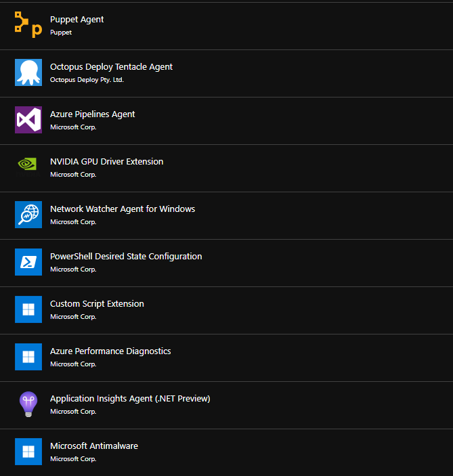
Task: Pick the NVIDIA GPU Driver Extension title
Action: click(106, 162)
